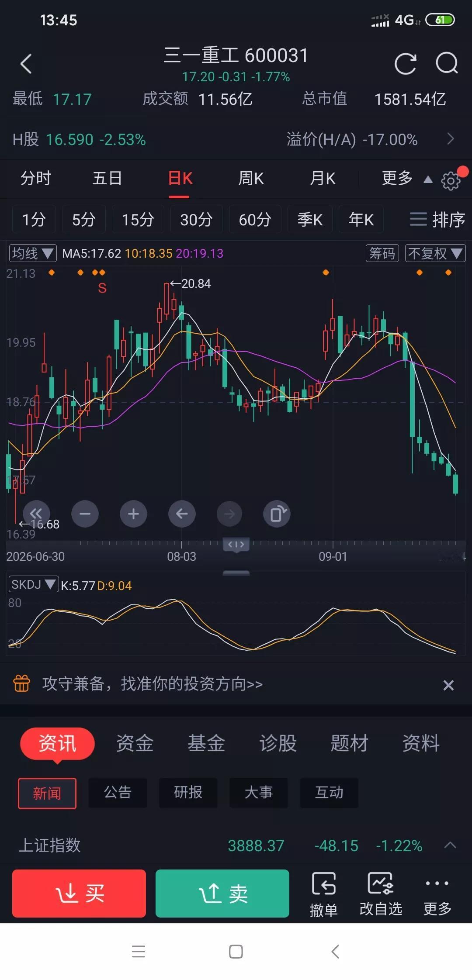
Task: Select the 新闻 sub-tab
Action: pos(47,793)
